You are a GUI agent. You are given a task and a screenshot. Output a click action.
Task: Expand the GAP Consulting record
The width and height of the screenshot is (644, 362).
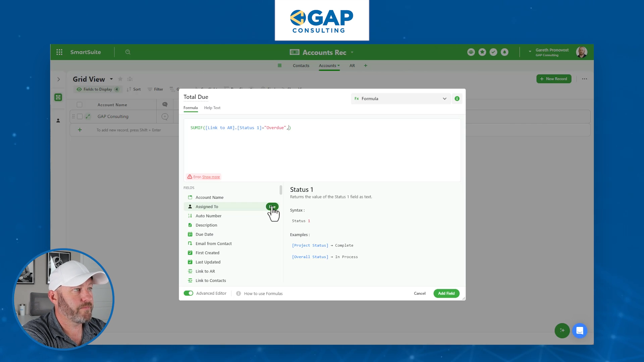click(x=88, y=116)
